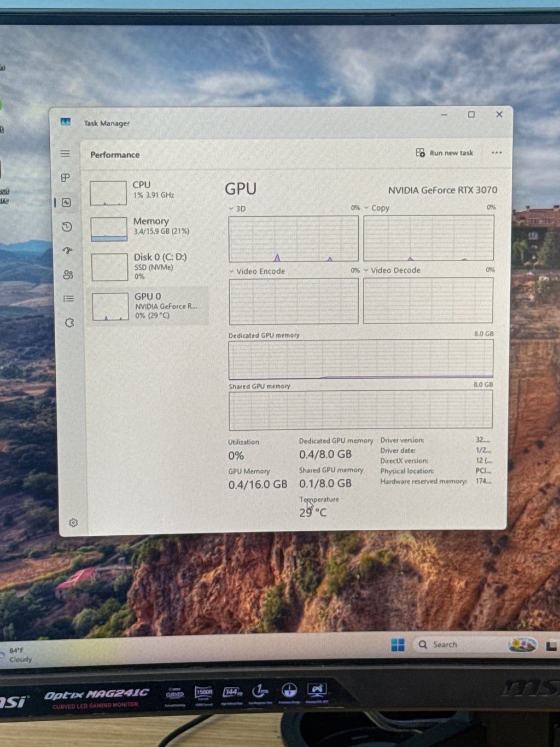Open the App history page icon
Viewport: 560px width, 747px height.
67,227
